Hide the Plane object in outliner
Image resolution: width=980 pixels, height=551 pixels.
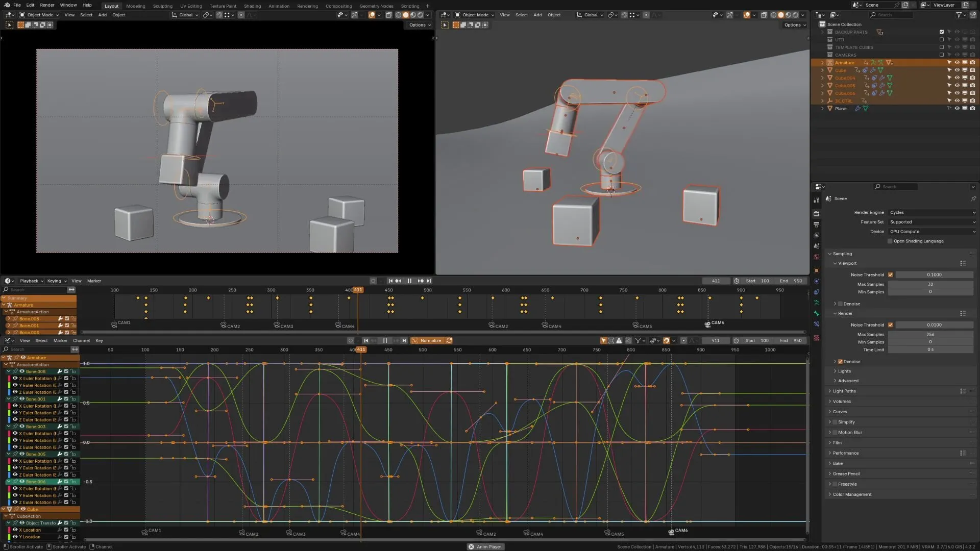pyautogui.click(x=957, y=108)
